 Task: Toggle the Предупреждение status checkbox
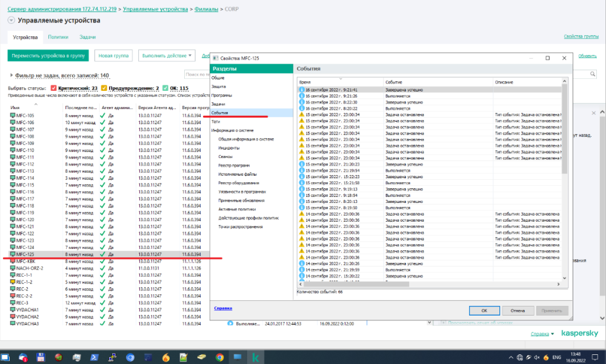(x=104, y=88)
